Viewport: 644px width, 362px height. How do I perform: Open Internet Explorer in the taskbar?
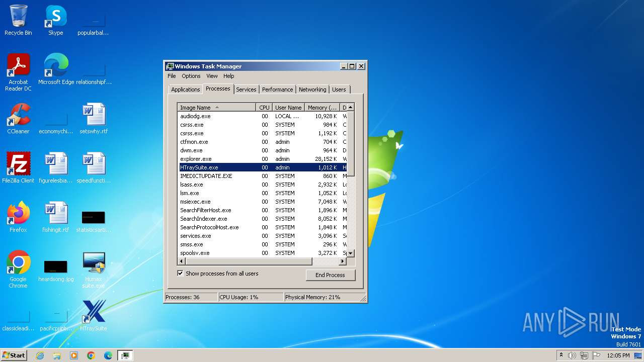[x=40, y=355]
